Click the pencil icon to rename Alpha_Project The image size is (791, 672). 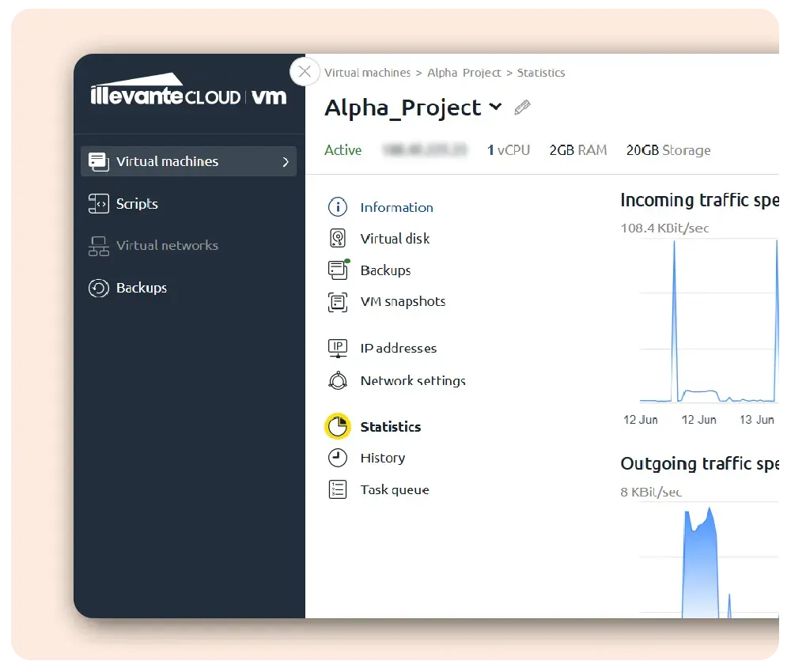[523, 108]
